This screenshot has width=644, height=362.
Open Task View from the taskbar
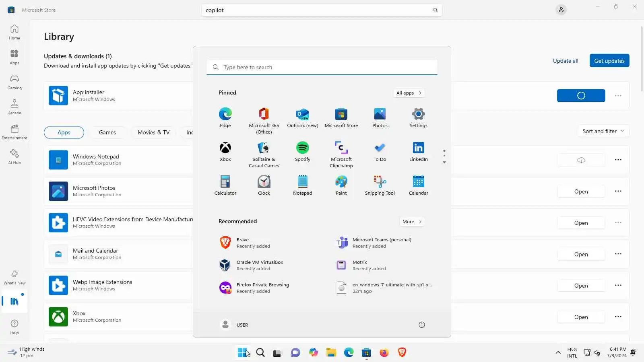277,353
